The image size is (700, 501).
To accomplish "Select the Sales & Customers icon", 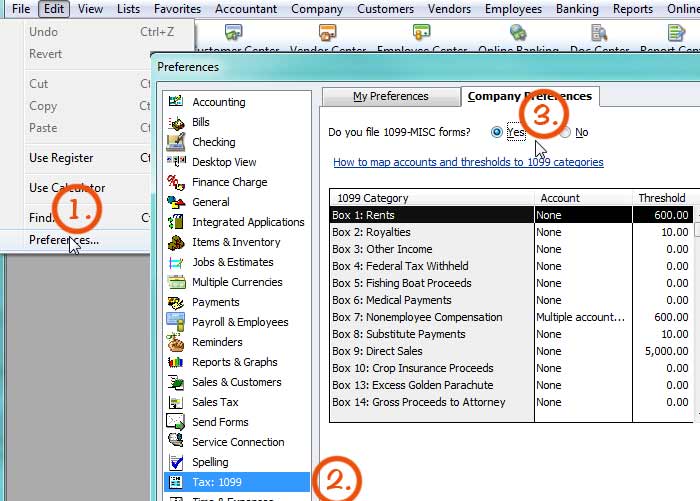I will [x=176, y=382].
